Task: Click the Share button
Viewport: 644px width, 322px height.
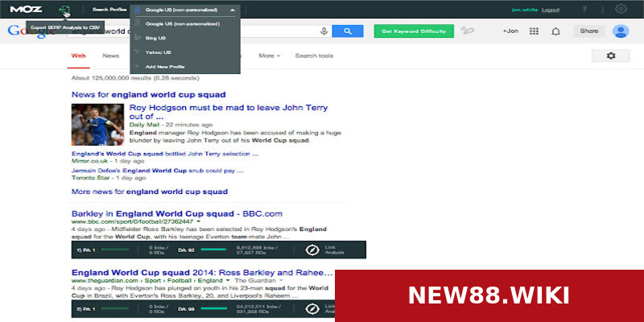Action: (x=589, y=31)
